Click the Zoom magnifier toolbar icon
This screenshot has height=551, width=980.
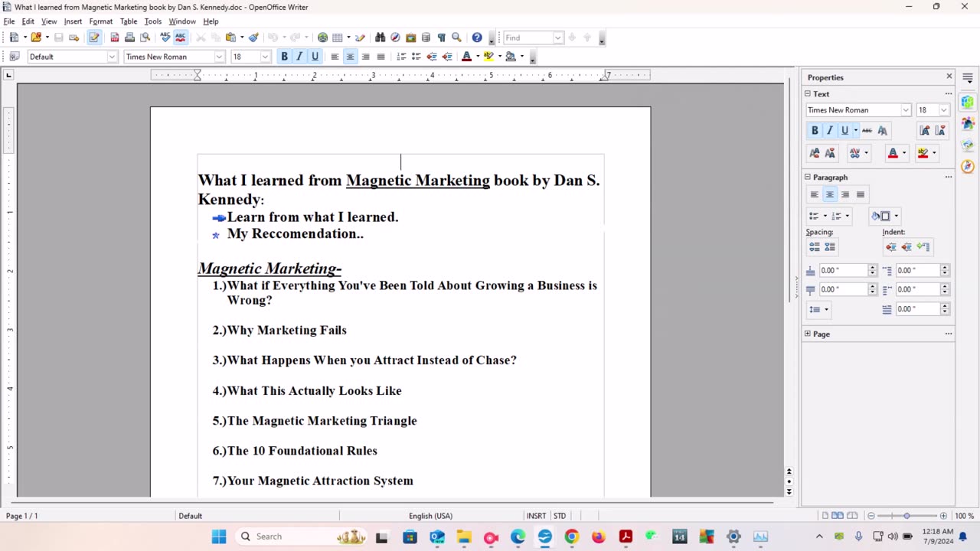click(456, 37)
